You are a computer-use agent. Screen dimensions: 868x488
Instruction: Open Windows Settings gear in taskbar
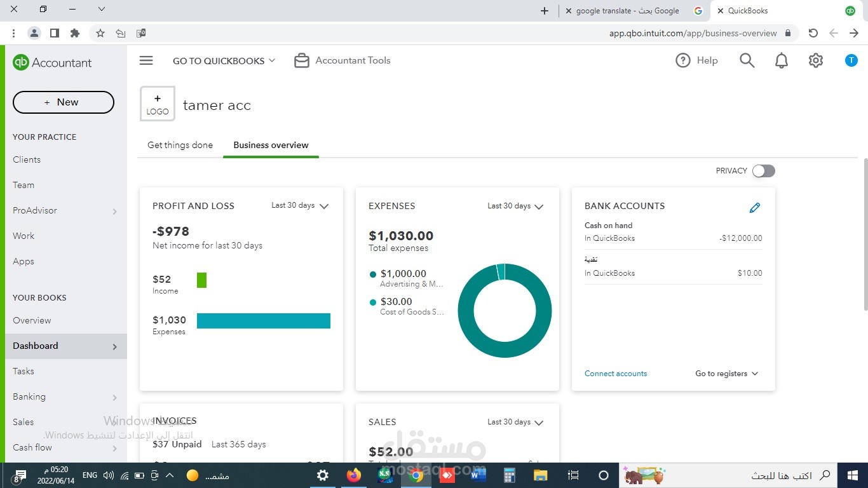(x=323, y=475)
